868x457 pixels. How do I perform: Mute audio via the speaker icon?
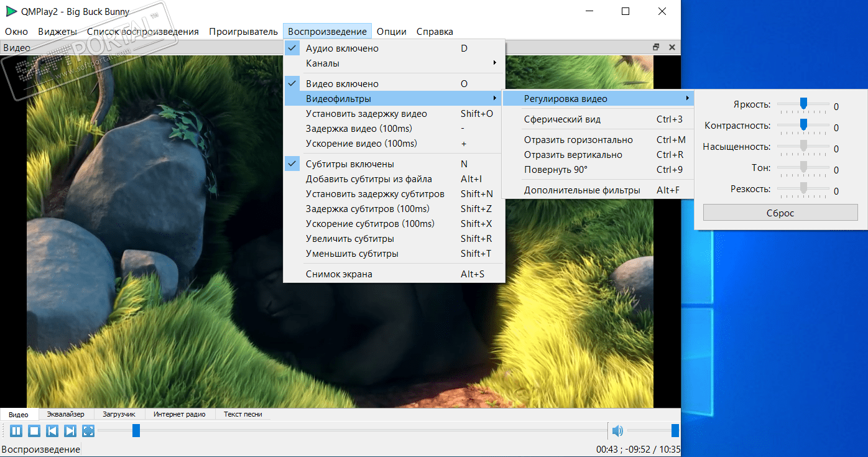(617, 431)
